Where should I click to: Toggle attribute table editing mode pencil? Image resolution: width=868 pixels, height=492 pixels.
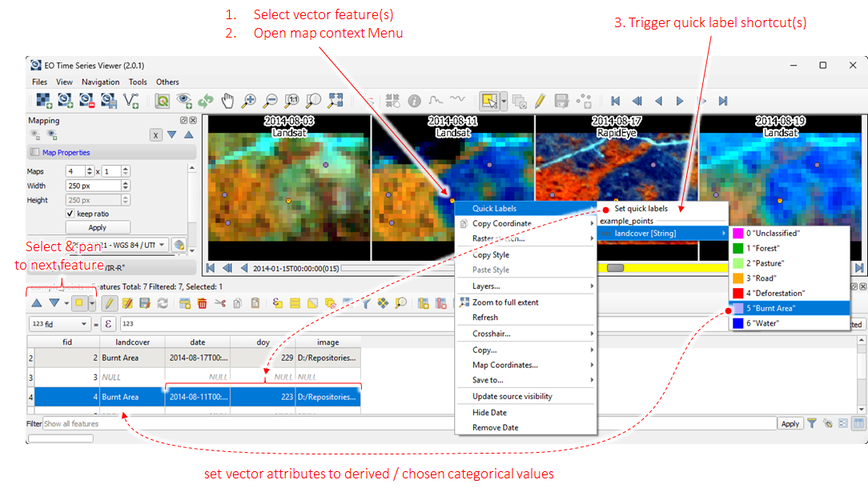[x=110, y=303]
